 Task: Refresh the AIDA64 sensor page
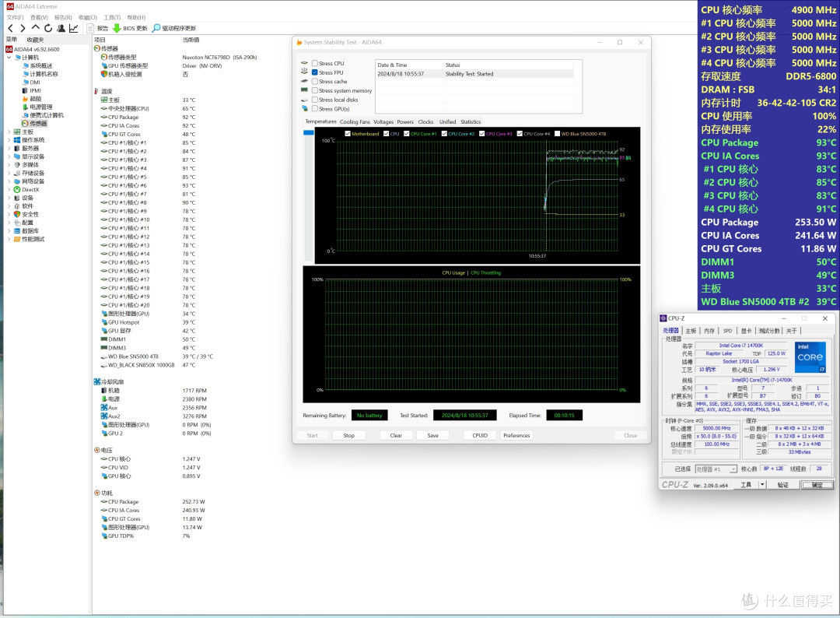pyautogui.click(x=48, y=28)
